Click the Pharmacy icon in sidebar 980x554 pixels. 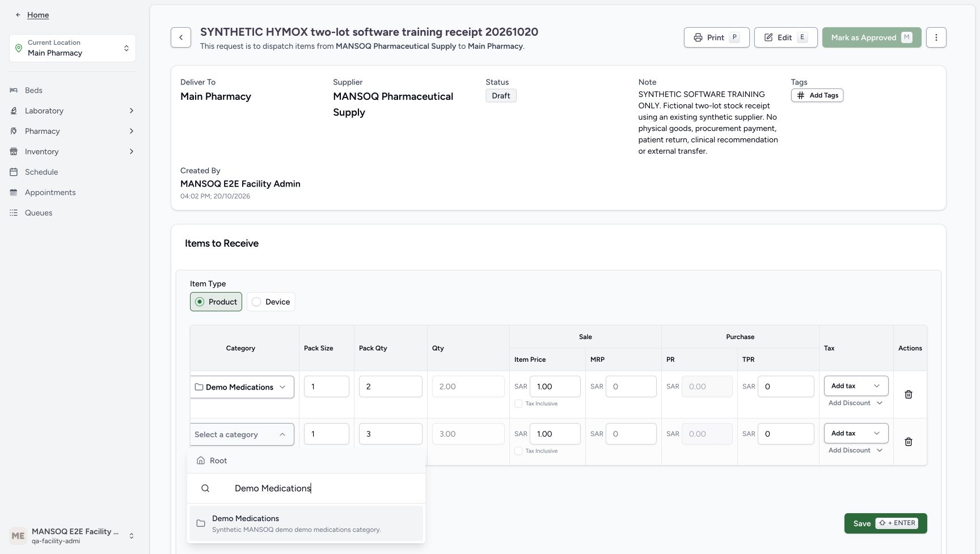14,131
